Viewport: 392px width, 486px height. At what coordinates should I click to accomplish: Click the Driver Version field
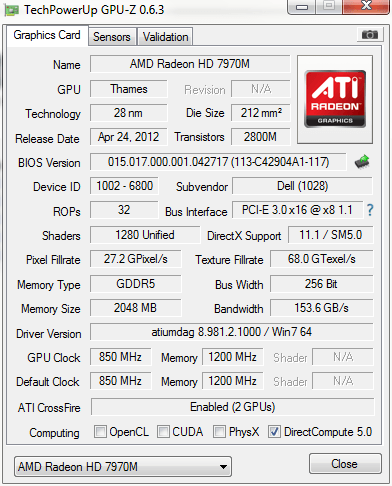pos(232,332)
